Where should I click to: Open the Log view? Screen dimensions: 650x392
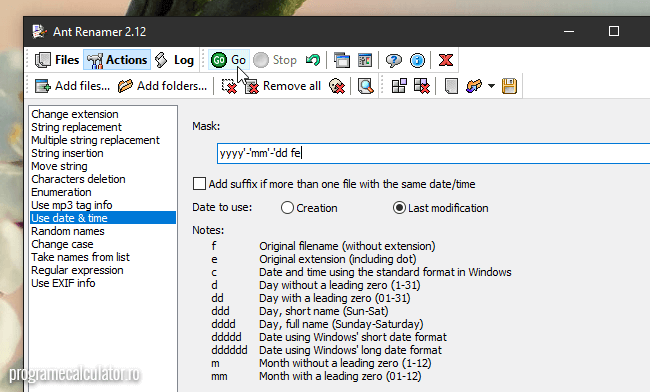174,60
